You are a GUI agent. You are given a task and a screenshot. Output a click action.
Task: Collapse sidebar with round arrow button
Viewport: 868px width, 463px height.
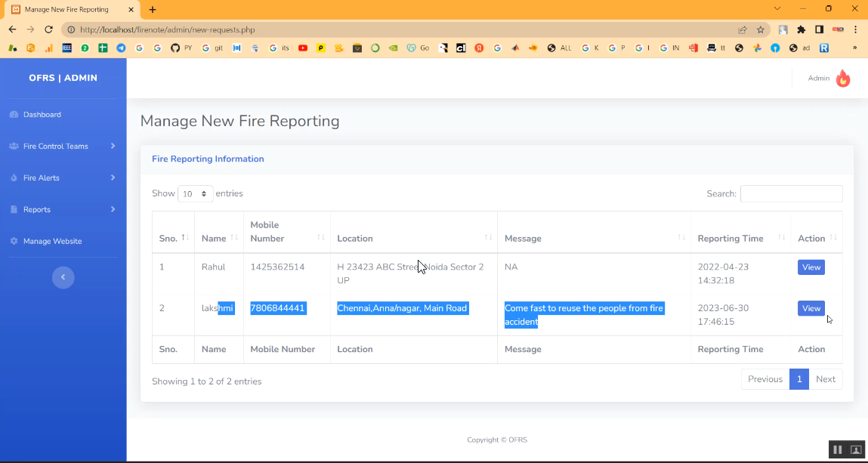point(63,277)
